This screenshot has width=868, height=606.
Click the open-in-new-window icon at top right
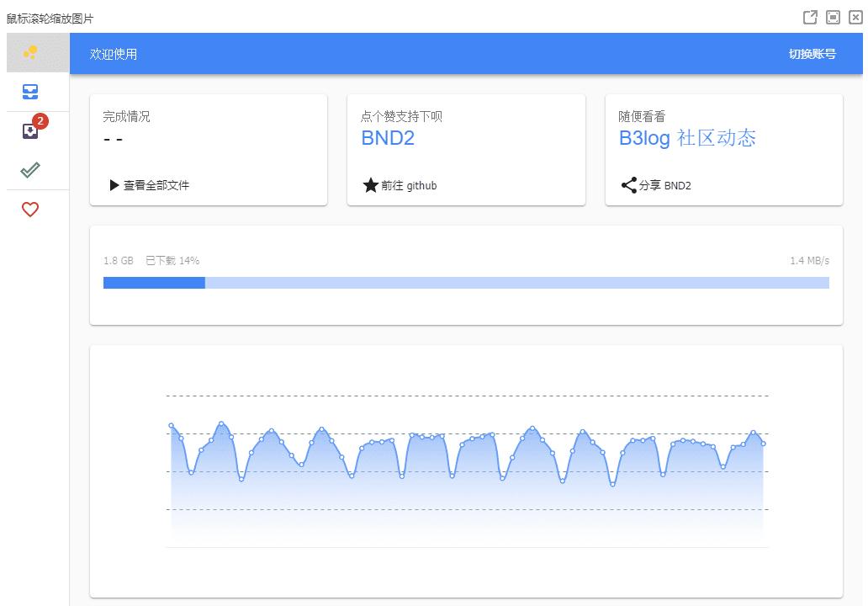pos(810,18)
